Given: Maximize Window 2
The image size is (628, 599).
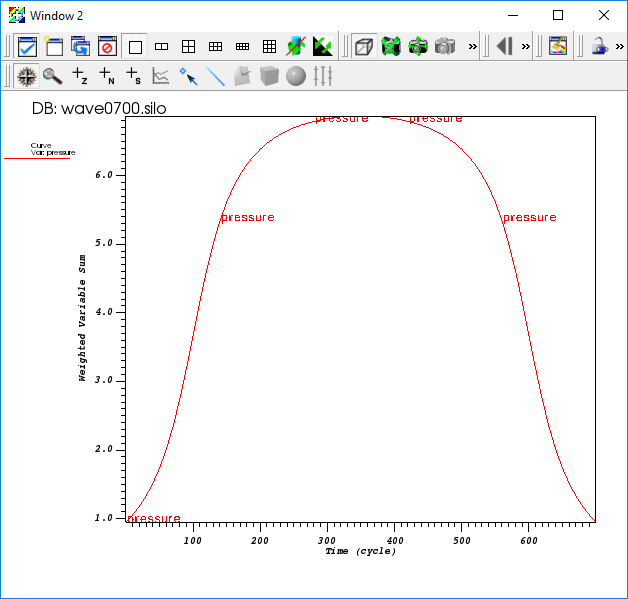Looking at the screenshot, I should [x=558, y=15].
